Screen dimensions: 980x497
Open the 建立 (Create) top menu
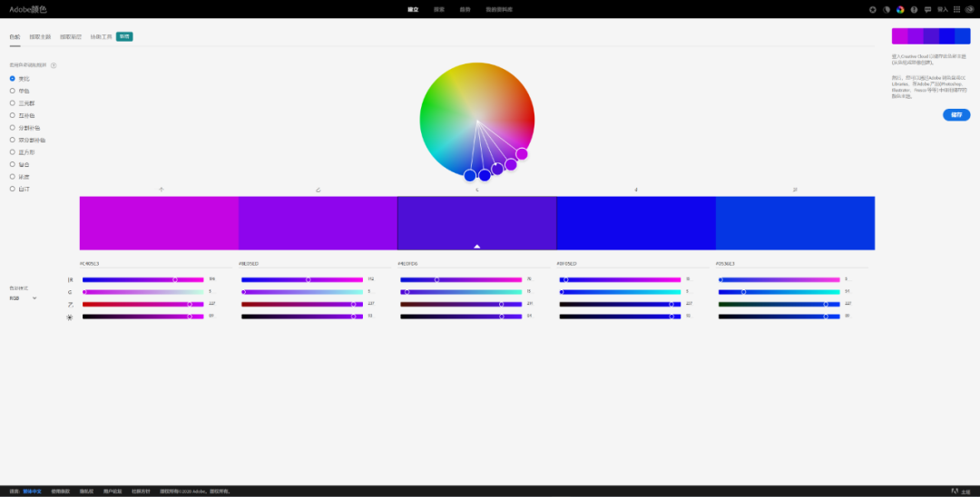pyautogui.click(x=413, y=9)
